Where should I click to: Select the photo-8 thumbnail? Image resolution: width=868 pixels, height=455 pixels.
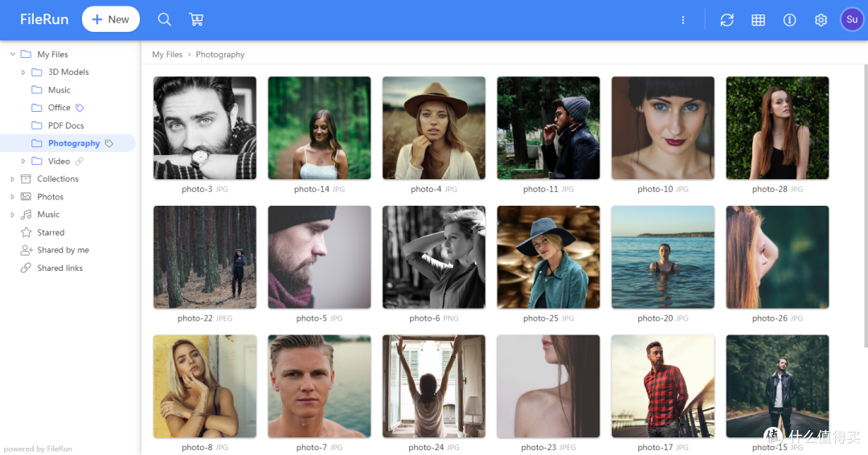tap(205, 387)
